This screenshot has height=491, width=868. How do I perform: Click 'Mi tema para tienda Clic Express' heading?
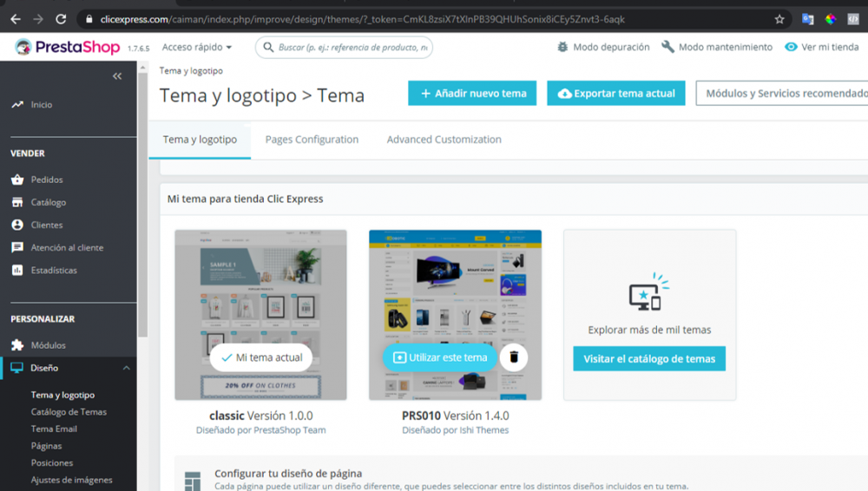pyautogui.click(x=246, y=199)
